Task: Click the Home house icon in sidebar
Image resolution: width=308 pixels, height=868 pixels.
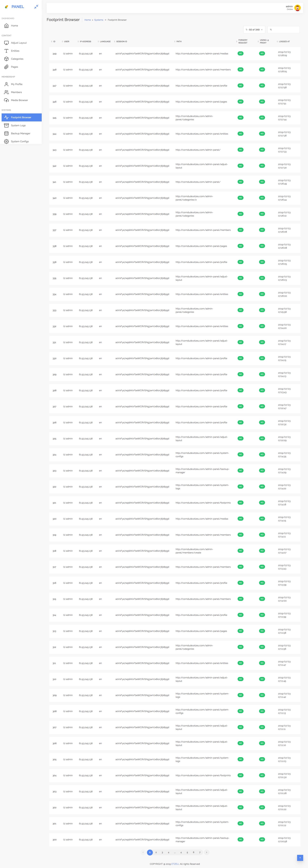Action: [x=6, y=26]
